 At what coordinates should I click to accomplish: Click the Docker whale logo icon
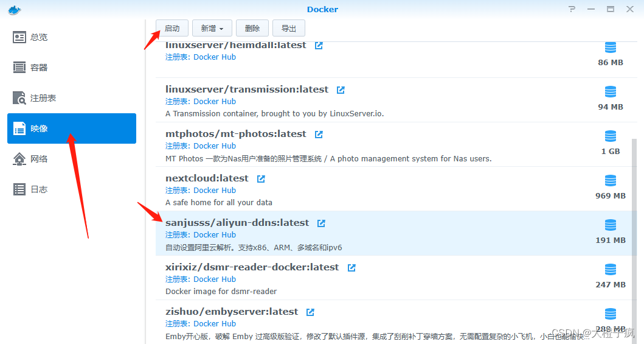(x=15, y=10)
